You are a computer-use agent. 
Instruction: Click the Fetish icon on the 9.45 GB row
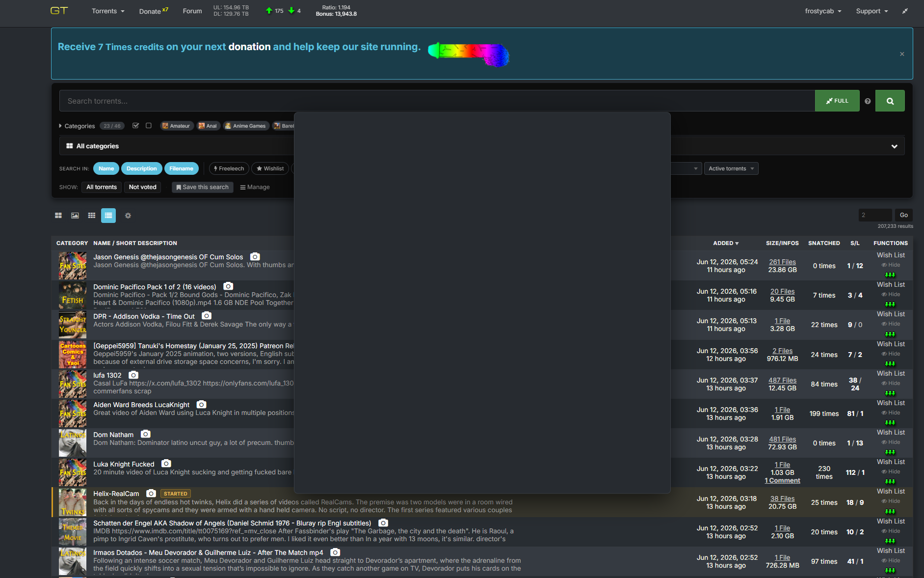pyautogui.click(x=73, y=295)
